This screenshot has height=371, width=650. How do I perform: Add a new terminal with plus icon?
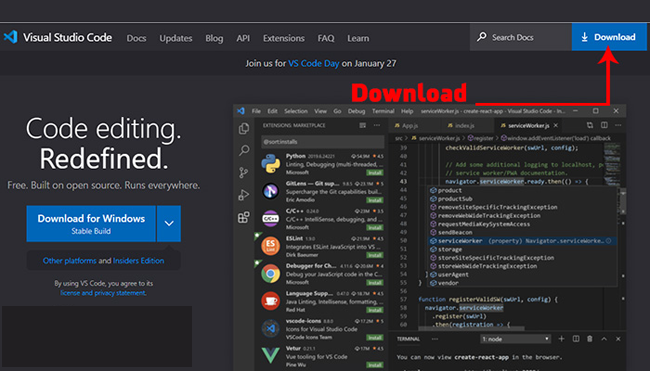click(561, 339)
